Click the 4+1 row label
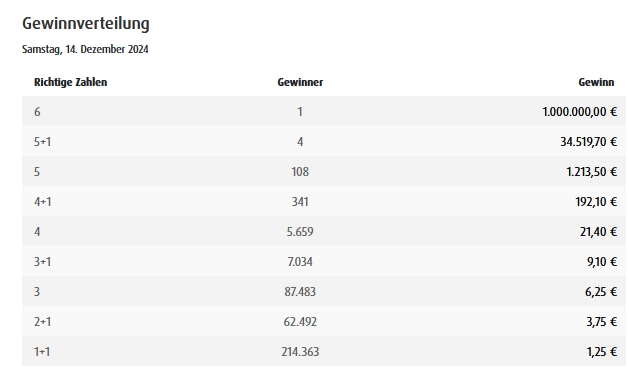 tap(43, 201)
